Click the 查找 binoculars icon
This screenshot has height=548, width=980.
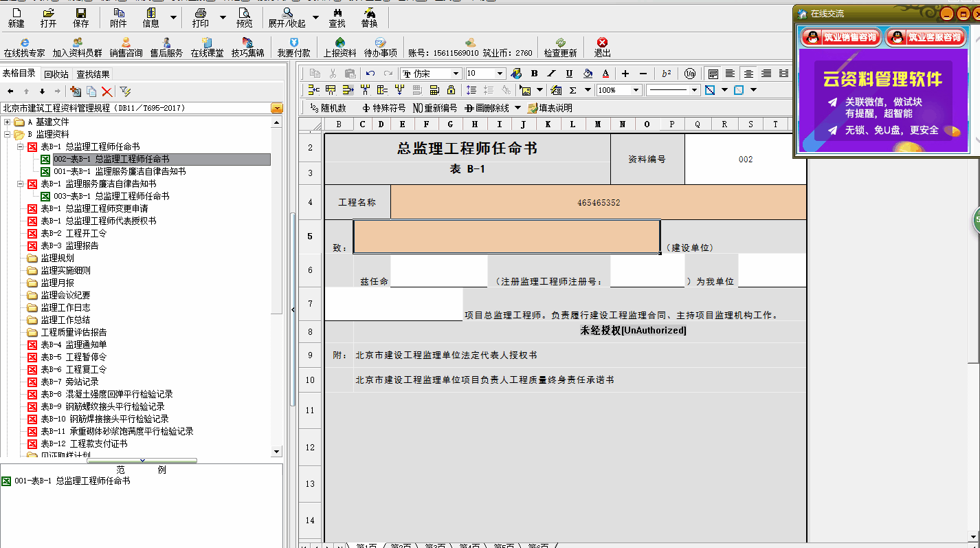pos(337,18)
